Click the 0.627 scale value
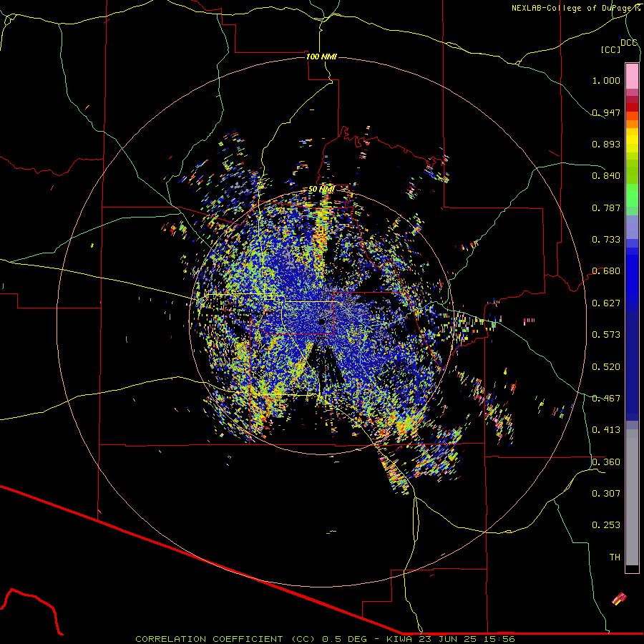This screenshot has width=644, height=644. pyautogui.click(x=606, y=303)
